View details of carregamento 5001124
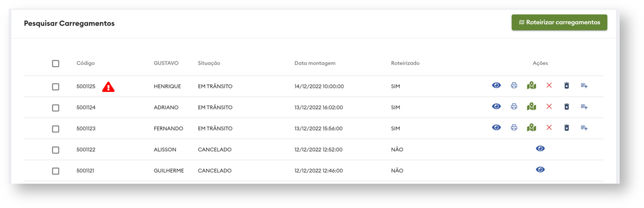The width and height of the screenshot is (644, 208). point(496,107)
